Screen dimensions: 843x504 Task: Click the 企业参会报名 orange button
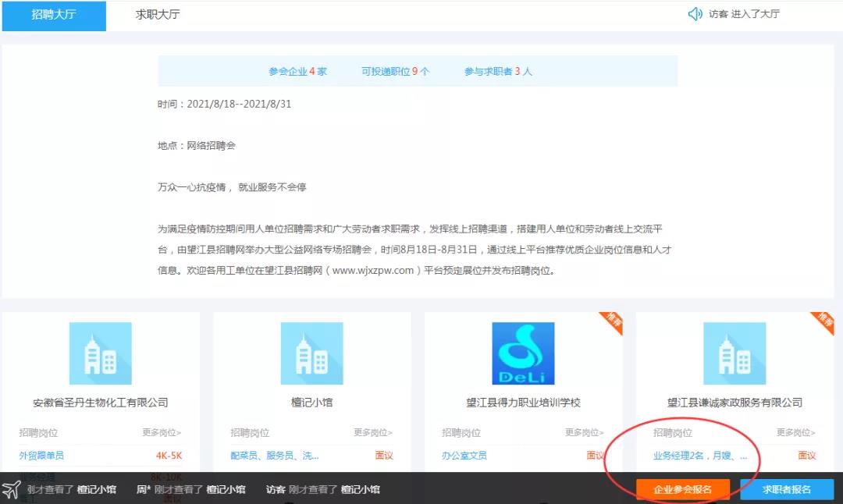tap(683, 489)
